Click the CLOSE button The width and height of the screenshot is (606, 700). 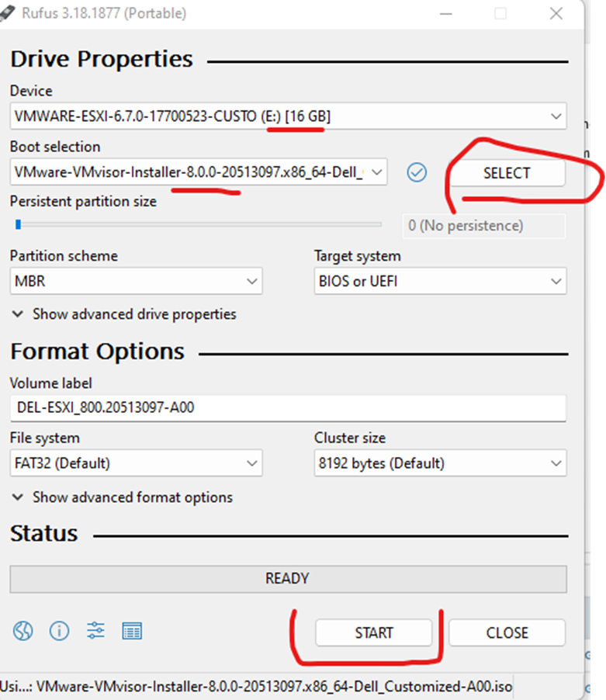tap(507, 632)
